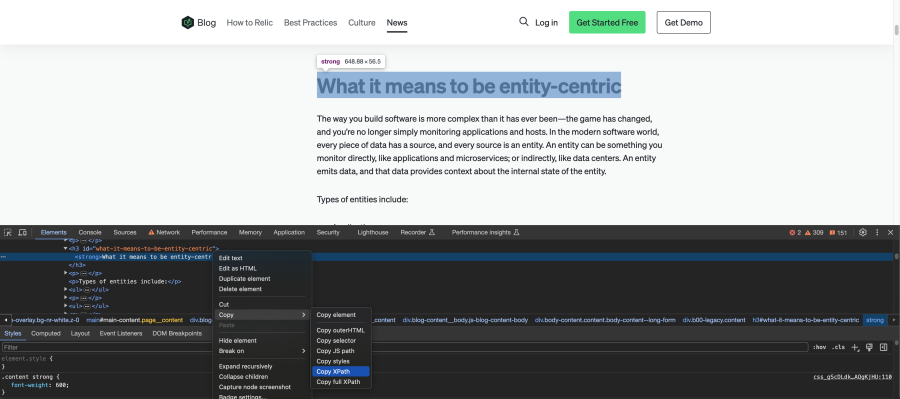Switch to the Computed styles tab

point(46,334)
